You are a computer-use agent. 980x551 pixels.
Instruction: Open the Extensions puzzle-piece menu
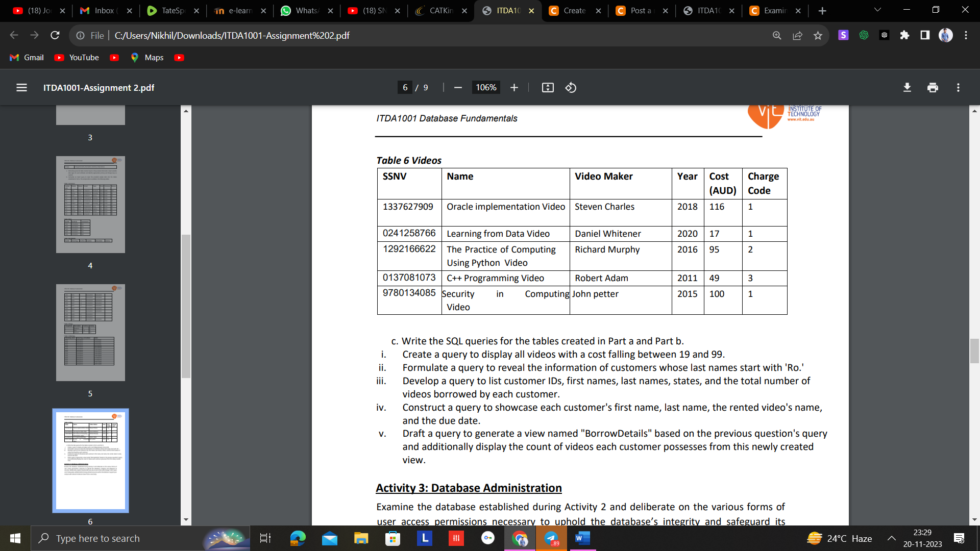[904, 35]
